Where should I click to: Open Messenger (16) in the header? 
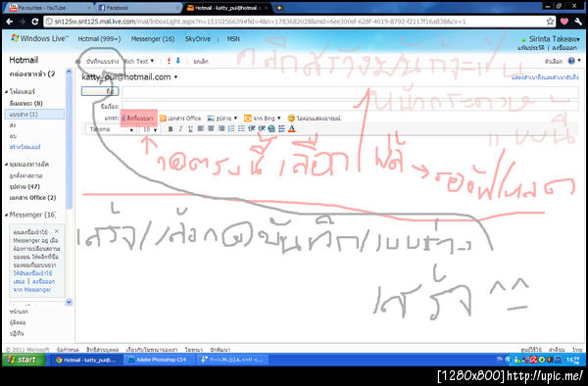click(x=153, y=39)
